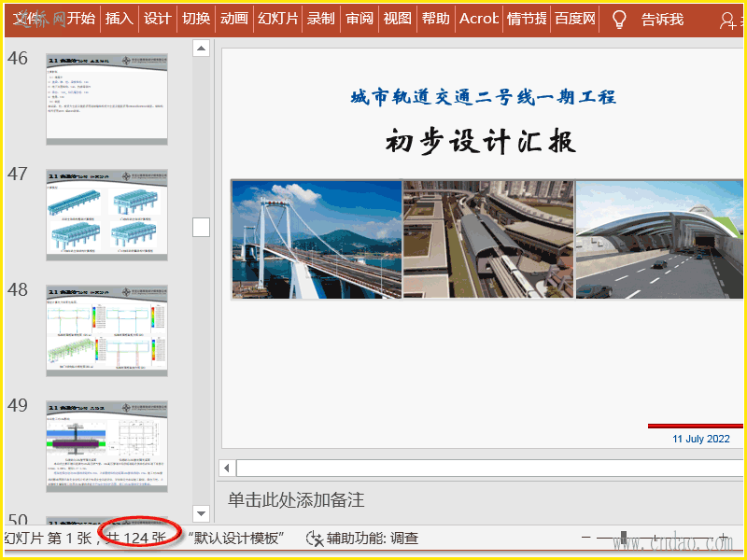Viewport: 747px width, 560px height.
Task: Click the notes area 单击此处添加备注
Action: (296, 500)
